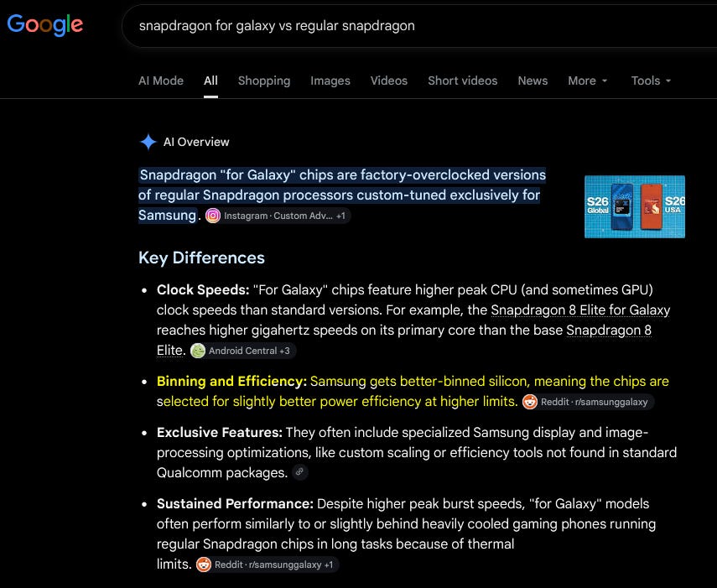The width and height of the screenshot is (717, 588).
Task: Click the Clock Speeds bullet label
Action: (x=203, y=290)
